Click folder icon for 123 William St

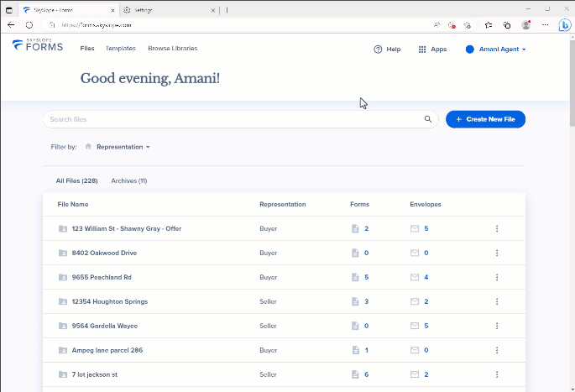tap(63, 229)
